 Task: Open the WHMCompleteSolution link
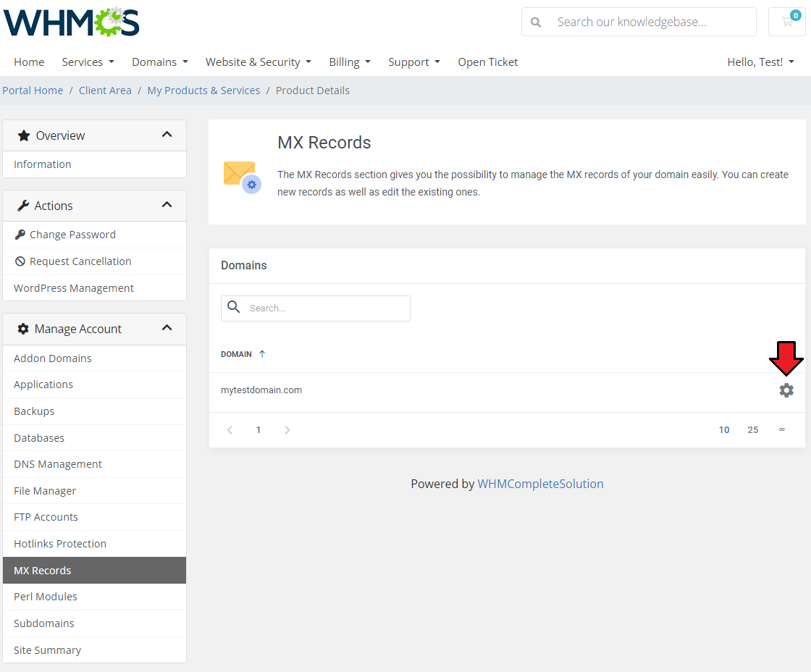coord(540,484)
